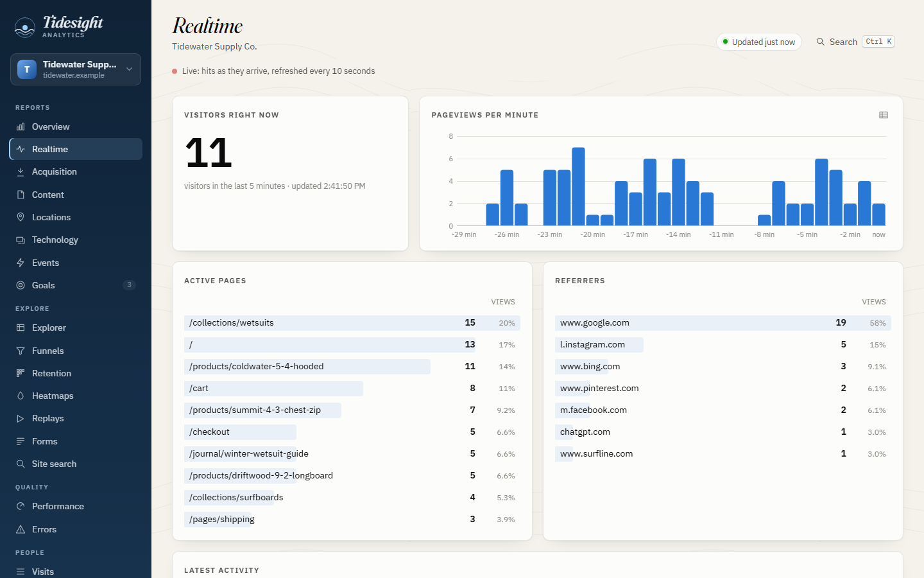Click the tallest bar near -20 min
924x578 pixels.
coord(578,186)
